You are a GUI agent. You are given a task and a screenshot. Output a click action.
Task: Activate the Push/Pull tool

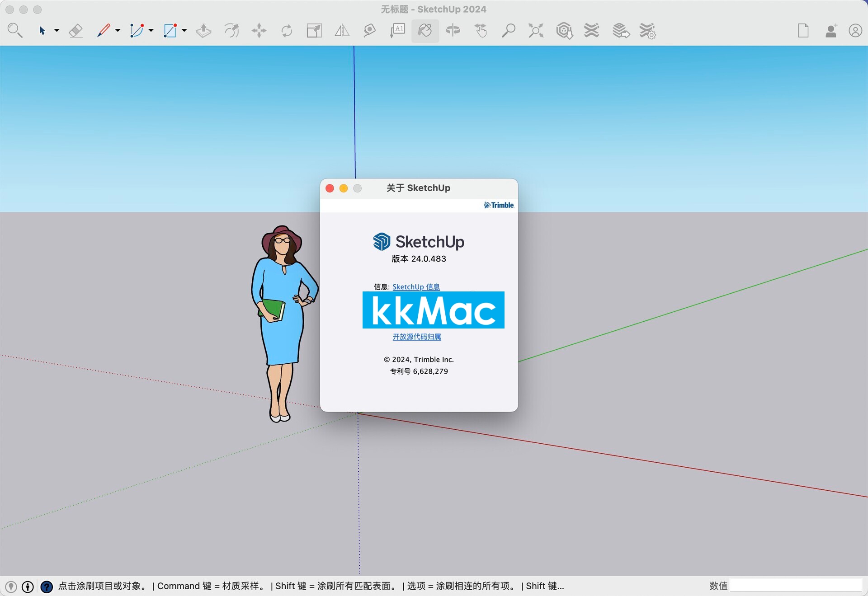[203, 31]
